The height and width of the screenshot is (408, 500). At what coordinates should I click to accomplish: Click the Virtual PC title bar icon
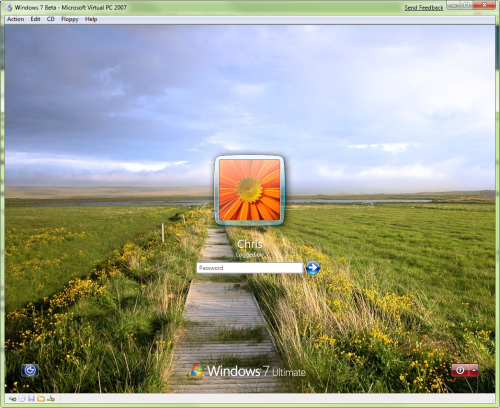(9, 7)
